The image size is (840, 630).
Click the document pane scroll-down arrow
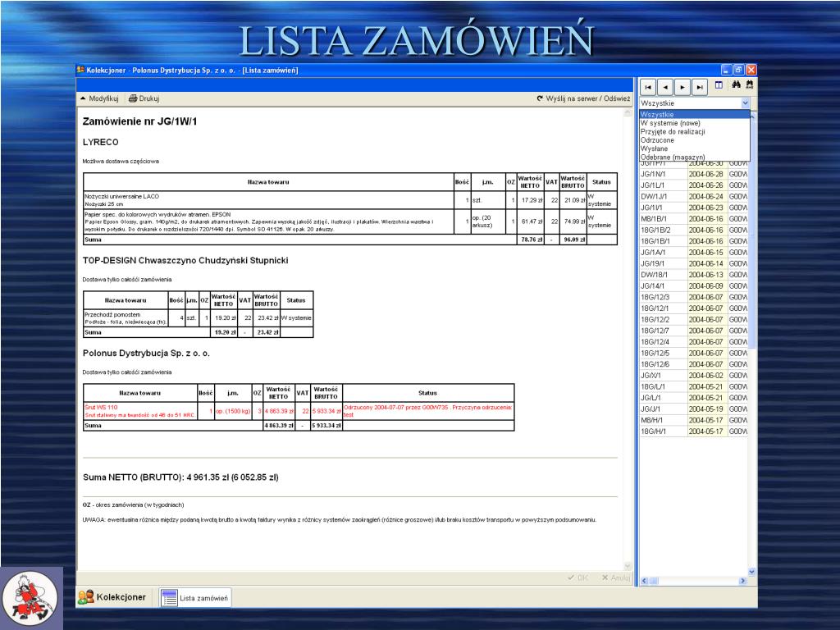628,566
